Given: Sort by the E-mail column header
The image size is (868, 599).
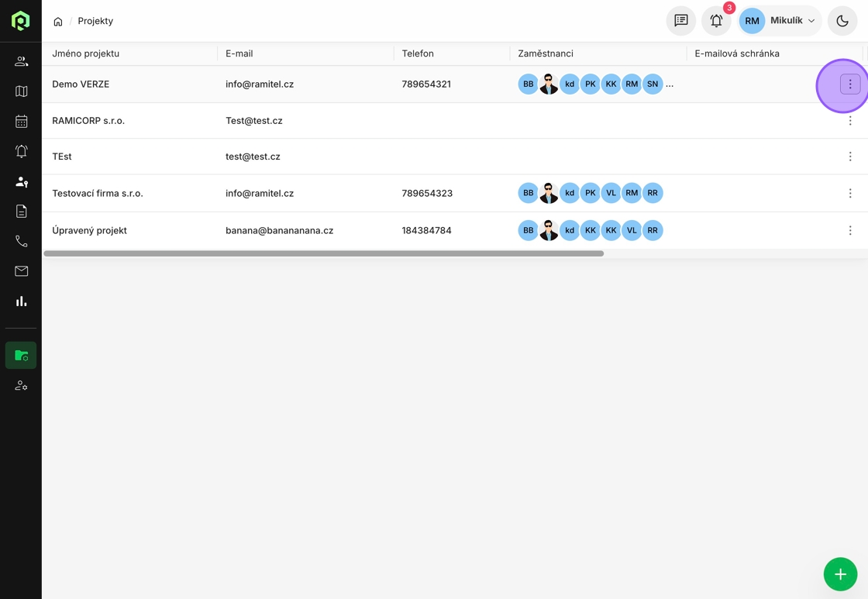Looking at the screenshot, I should point(239,53).
